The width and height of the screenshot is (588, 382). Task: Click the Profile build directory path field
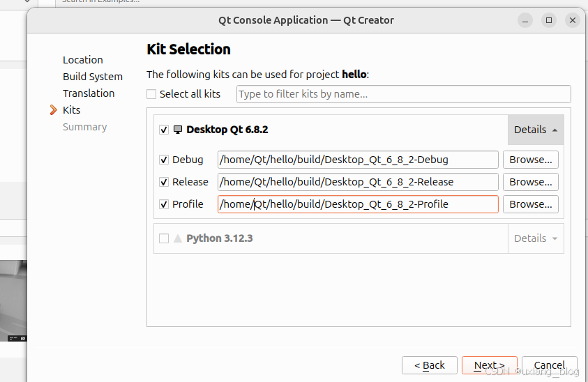tap(358, 204)
